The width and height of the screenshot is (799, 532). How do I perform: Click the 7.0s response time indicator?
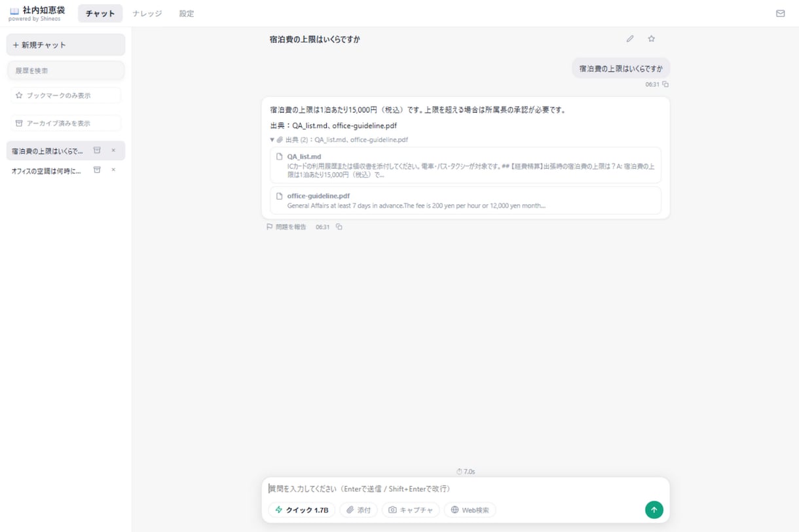click(466, 471)
